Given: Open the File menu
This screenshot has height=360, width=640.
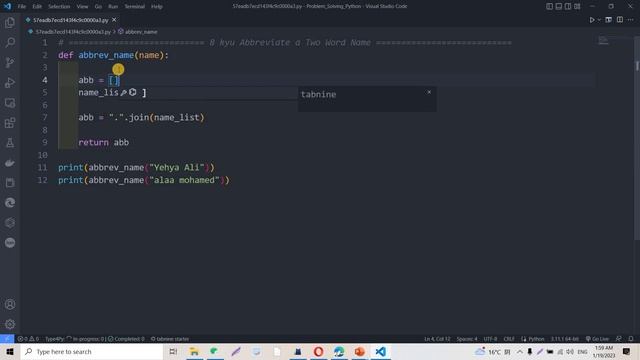Looking at the screenshot, I should tap(22, 7).
